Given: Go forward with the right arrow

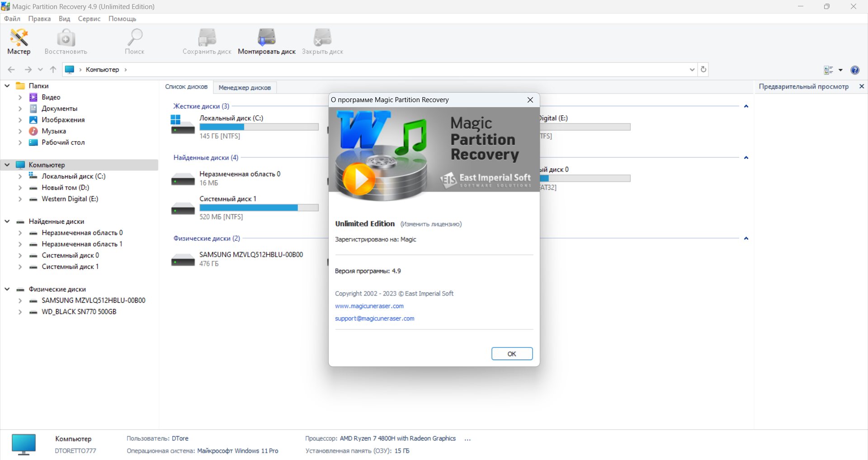Looking at the screenshot, I should pyautogui.click(x=28, y=70).
